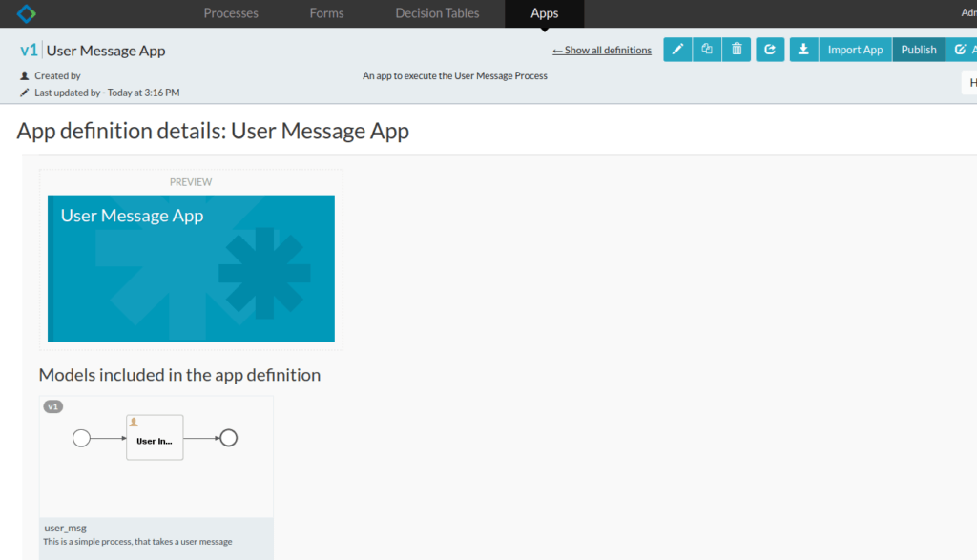Click the Import App button

854,49
